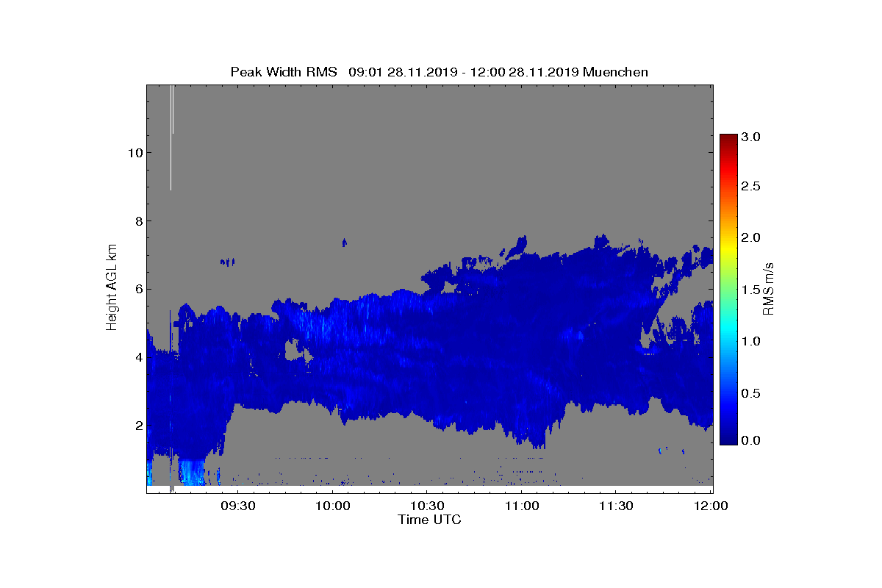
Task: Click the 'RMS m/s' colorbar label
Action: click(769, 288)
